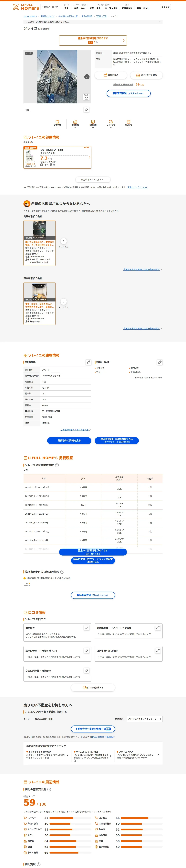The image size is (186, 868).
Task: Click 不動産会社へ査定を依頼する button
Action: tap(93, 729)
